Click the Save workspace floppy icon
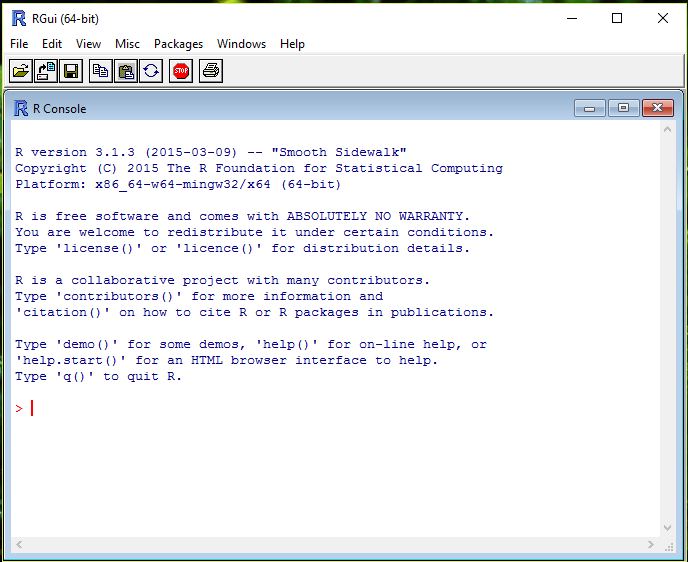Screen dimensions: 688x562 tap(71, 71)
